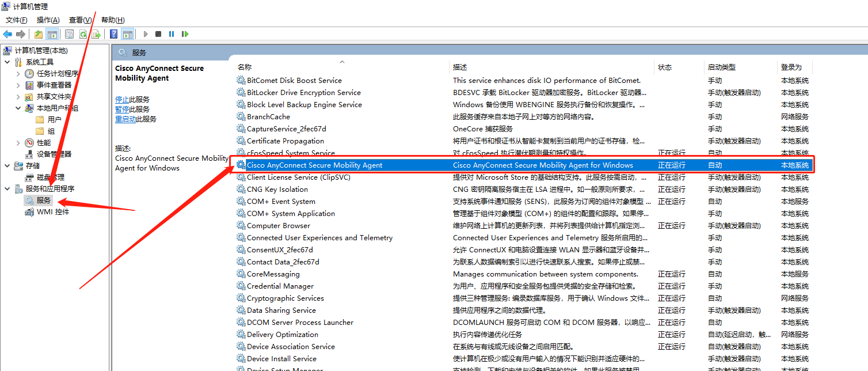Click the pause service toolbar icon
The height and width of the screenshot is (371, 868).
tap(172, 34)
